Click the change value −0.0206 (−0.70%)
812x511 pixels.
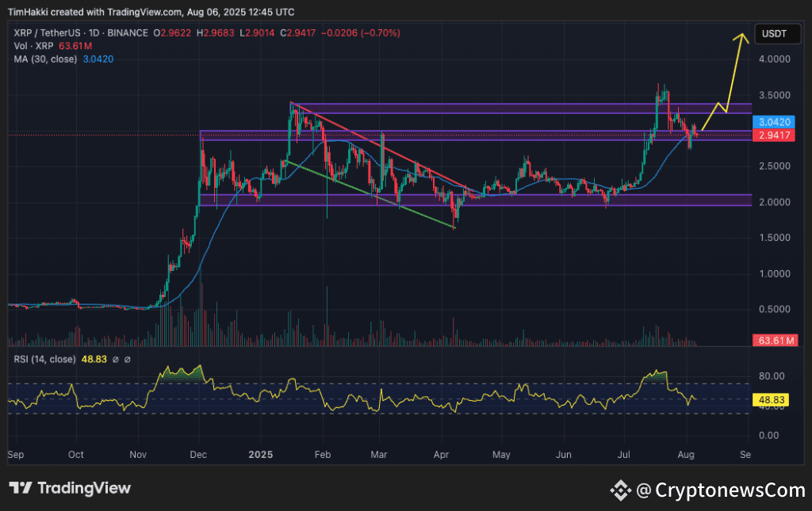coord(361,33)
